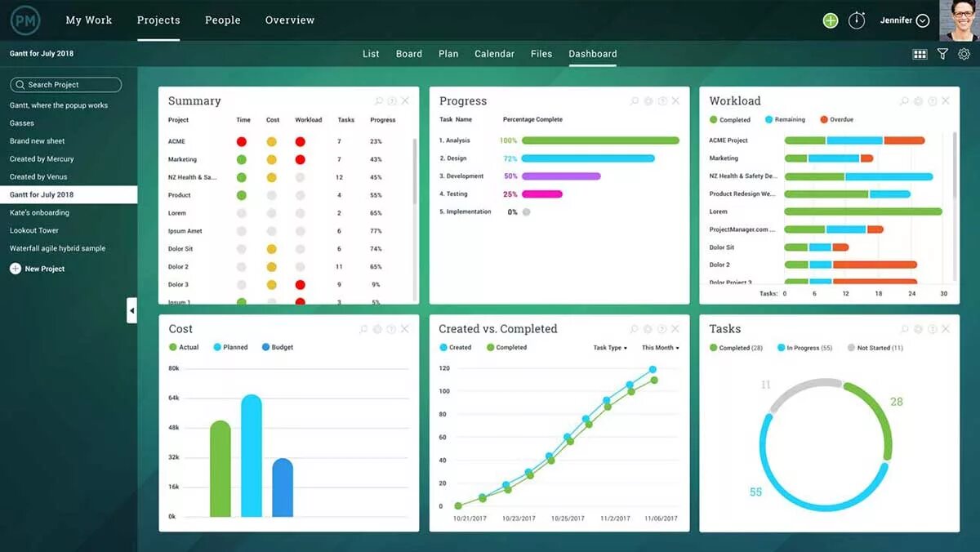Open help icon in Progress panel

[662, 101]
